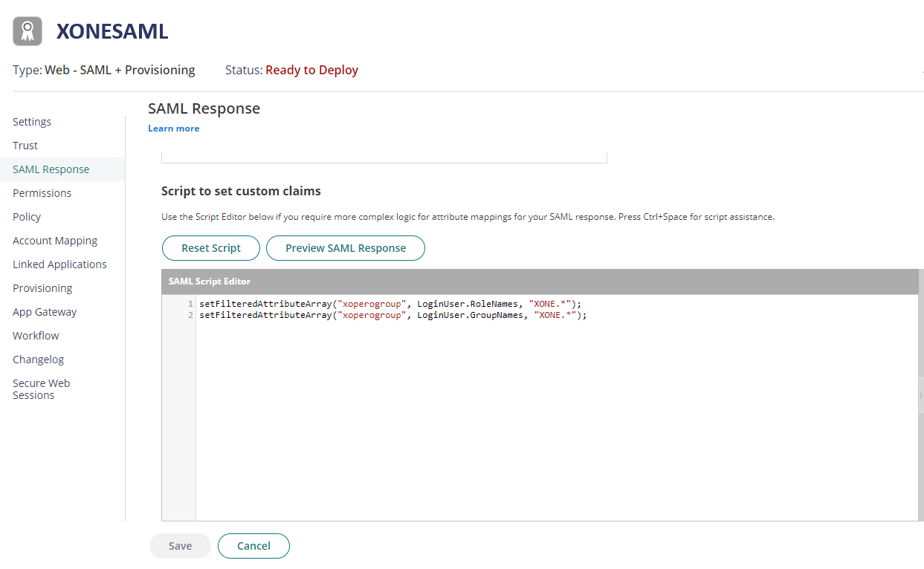This screenshot has width=924, height=569.
Task: Open the Settings section
Action: (x=32, y=122)
